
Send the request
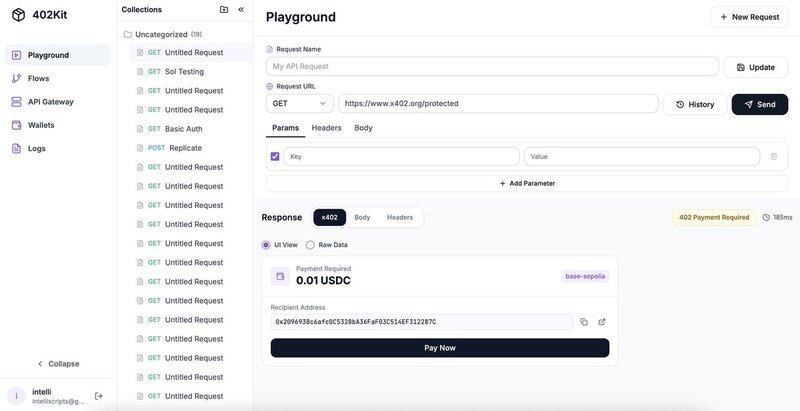tap(759, 104)
